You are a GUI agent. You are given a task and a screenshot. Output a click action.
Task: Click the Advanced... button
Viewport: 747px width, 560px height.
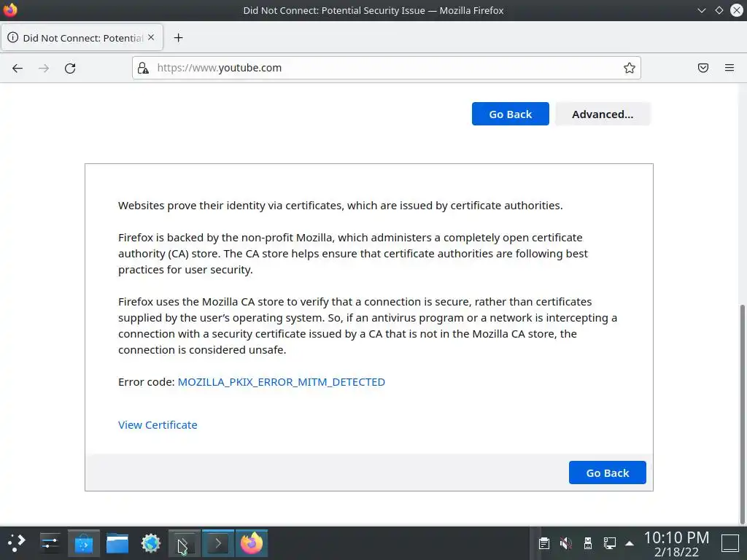[x=603, y=114]
